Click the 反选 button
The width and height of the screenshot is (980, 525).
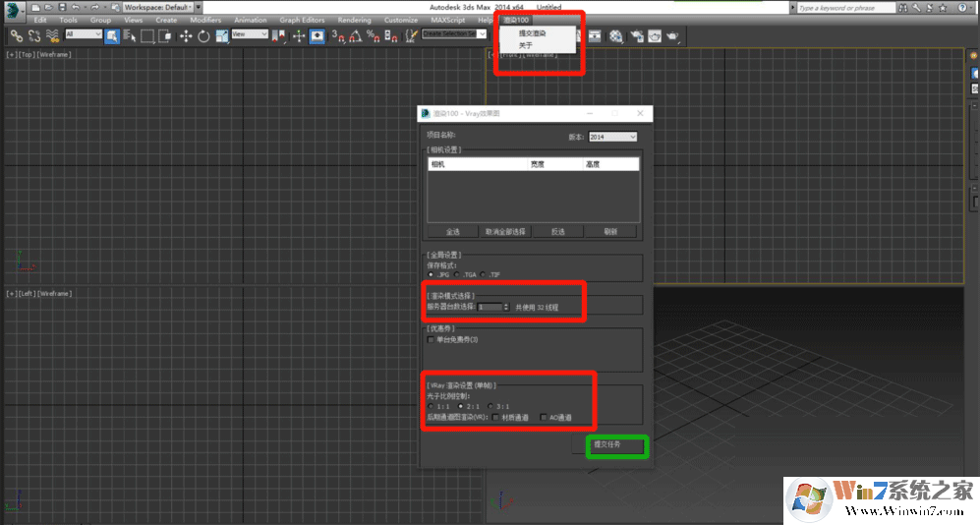click(558, 231)
